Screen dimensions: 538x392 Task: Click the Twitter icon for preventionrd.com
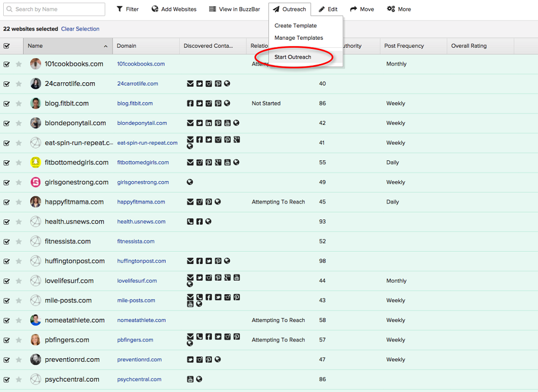click(x=190, y=360)
